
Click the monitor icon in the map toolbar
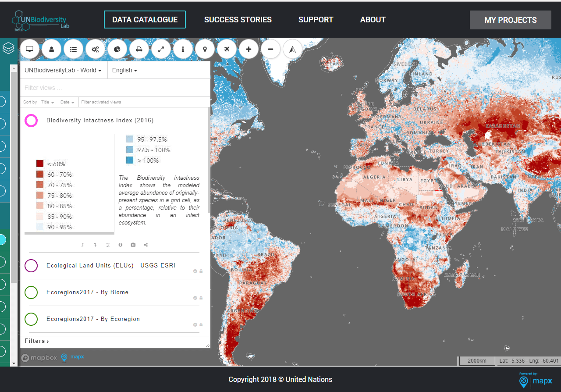coord(30,49)
